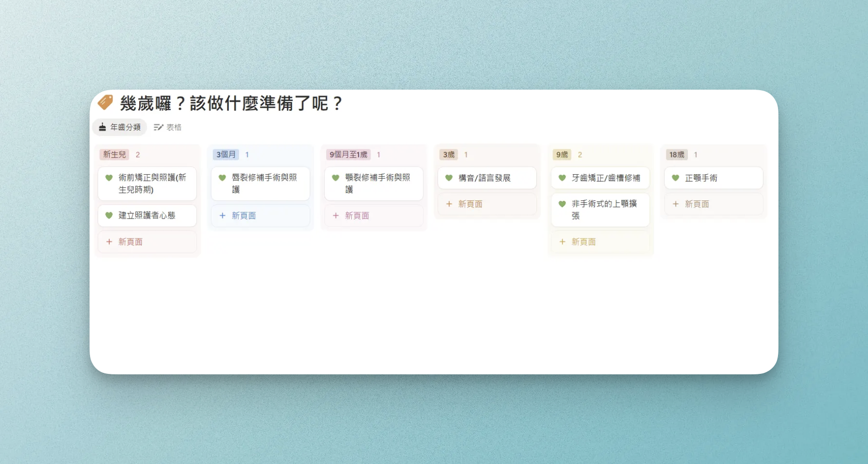
Task: Click the heart icon on 正顎手術 card
Action: point(676,178)
